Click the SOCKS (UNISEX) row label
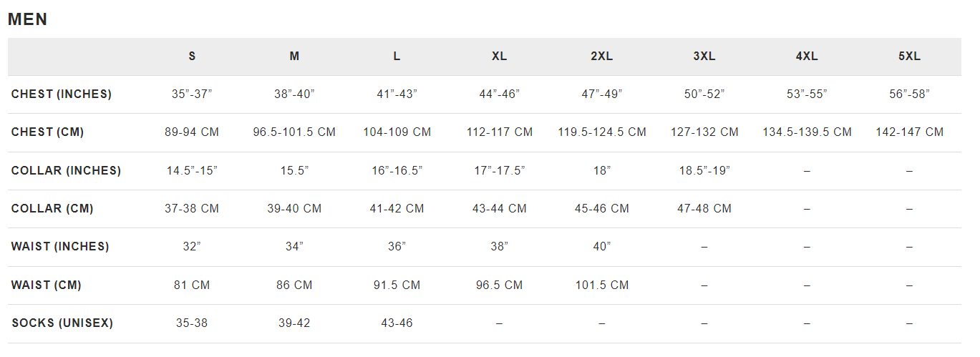This screenshot has width=980, height=357. coord(62,323)
